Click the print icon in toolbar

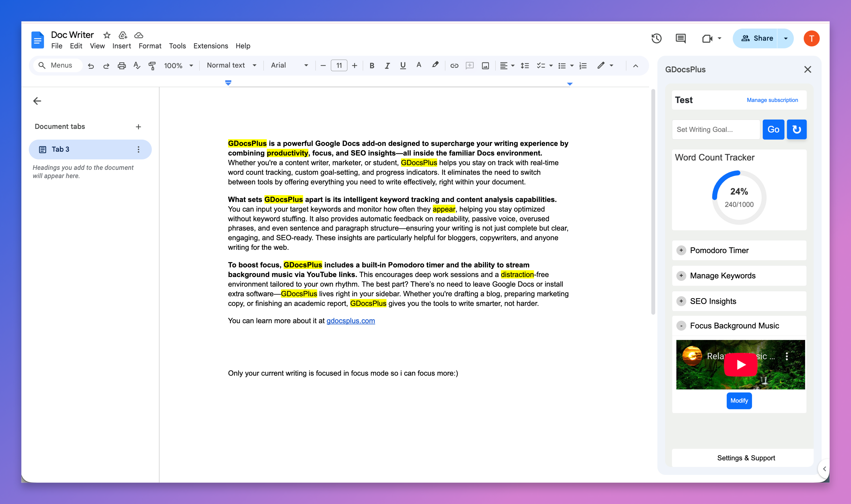point(121,66)
